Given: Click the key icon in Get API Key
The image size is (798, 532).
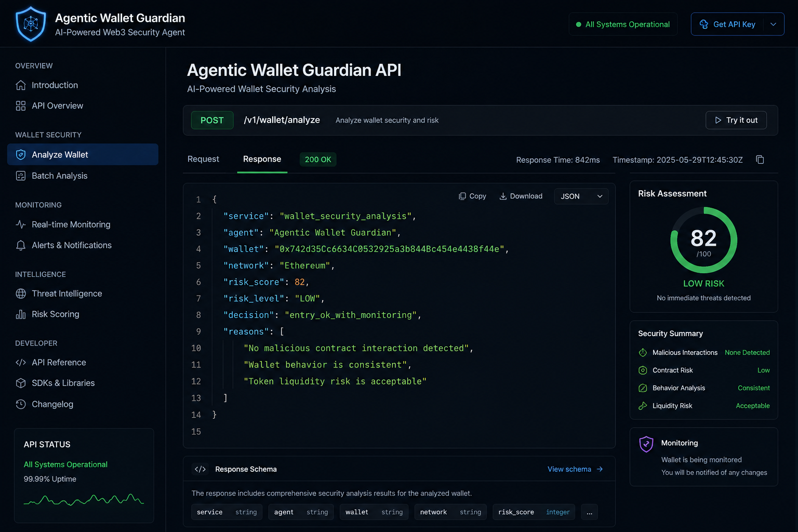Looking at the screenshot, I should point(704,24).
